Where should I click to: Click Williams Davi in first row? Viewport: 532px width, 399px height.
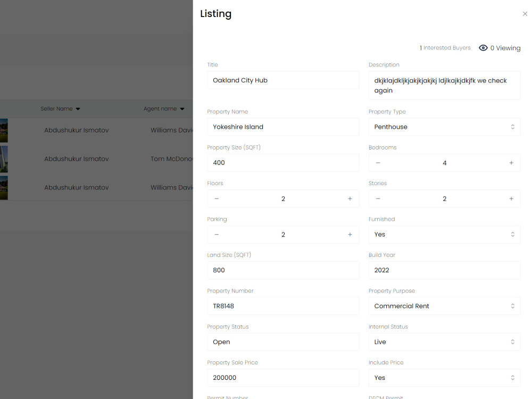coord(172,130)
